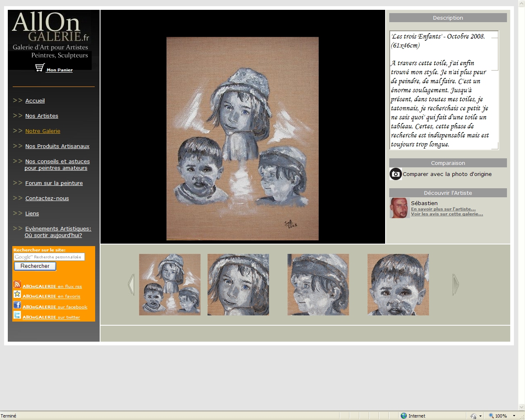Screen dimensions: 525x420
Task: Select the thumbnail of all three children
Action: coord(170,285)
